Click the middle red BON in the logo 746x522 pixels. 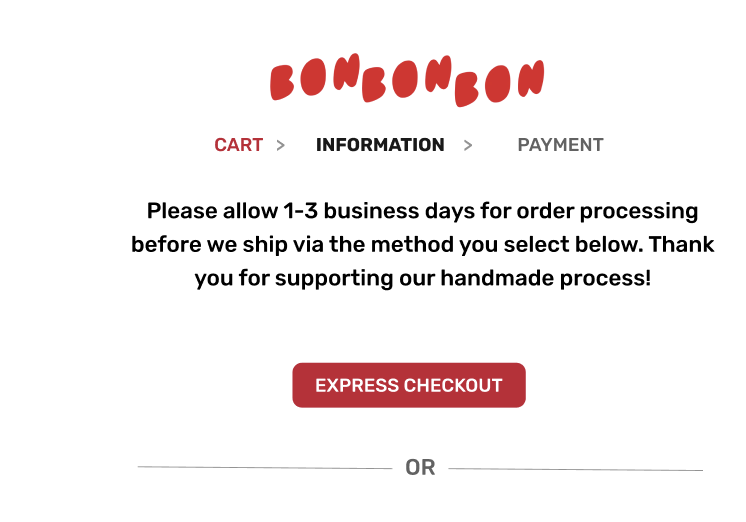pyautogui.click(x=406, y=79)
